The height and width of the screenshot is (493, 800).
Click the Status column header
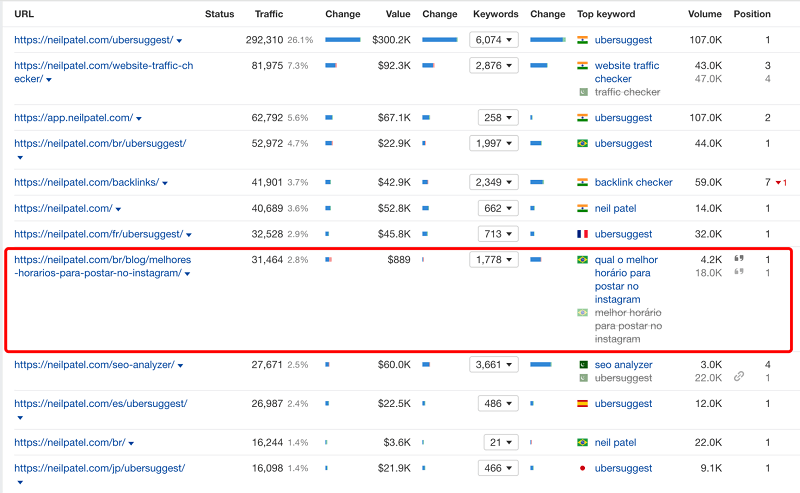(219, 14)
